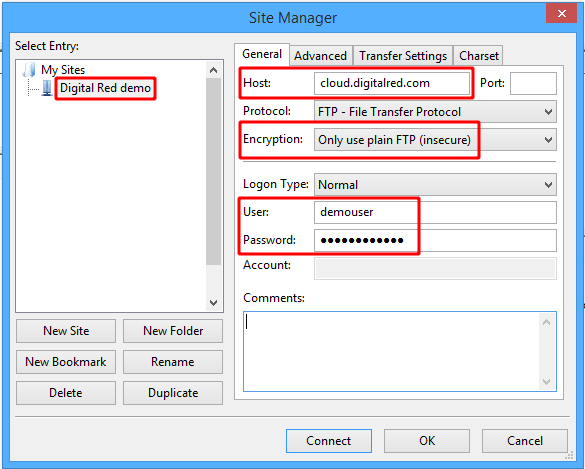The height and width of the screenshot is (469, 585).
Task: Click Comments box scroll up arrow
Action: pos(547,322)
